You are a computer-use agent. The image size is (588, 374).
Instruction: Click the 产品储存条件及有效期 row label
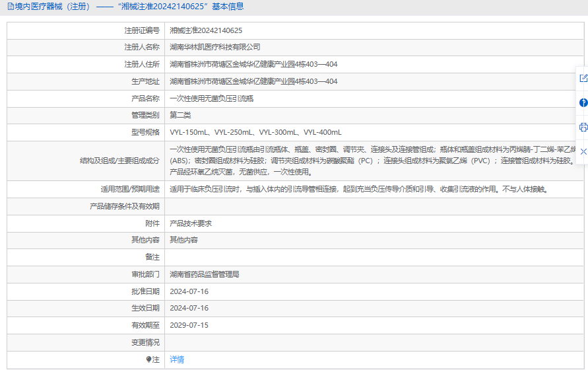point(125,206)
